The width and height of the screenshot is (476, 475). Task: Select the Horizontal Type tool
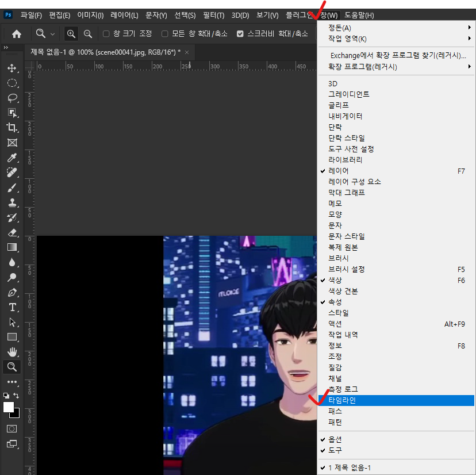[12, 307]
